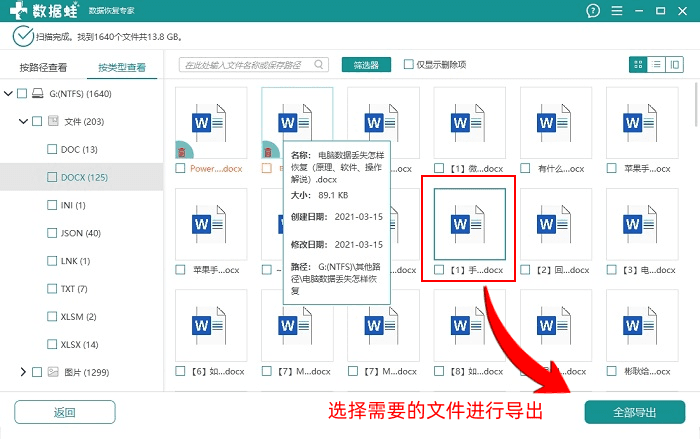Switch to list view layout
The width and height of the screenshot is (700, 439).
point(657,65)
